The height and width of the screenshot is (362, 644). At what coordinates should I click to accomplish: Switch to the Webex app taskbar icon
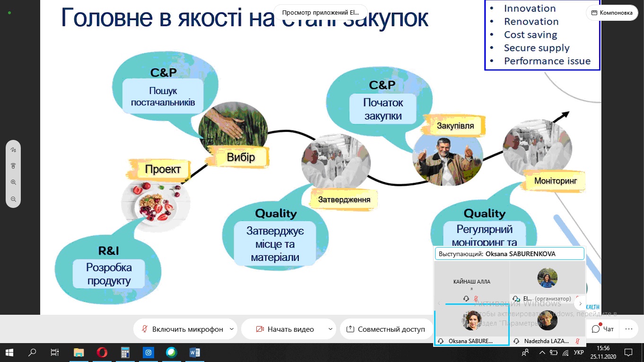point(171,353)
